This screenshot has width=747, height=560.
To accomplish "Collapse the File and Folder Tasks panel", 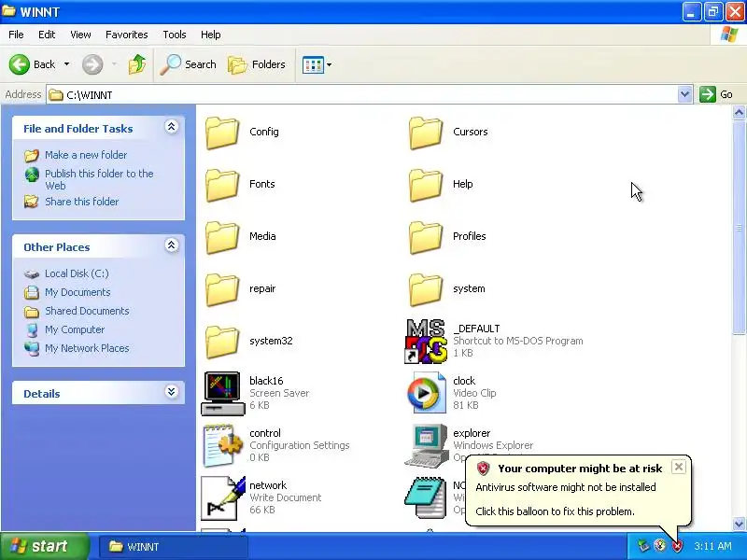I will point(172,127).
